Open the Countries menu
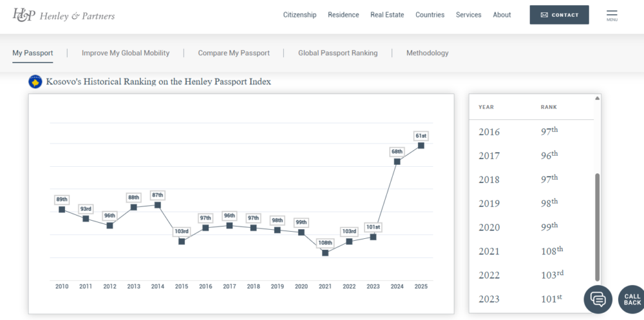The image size is (644, 320). pyautogui.click(x=430, y=15)
